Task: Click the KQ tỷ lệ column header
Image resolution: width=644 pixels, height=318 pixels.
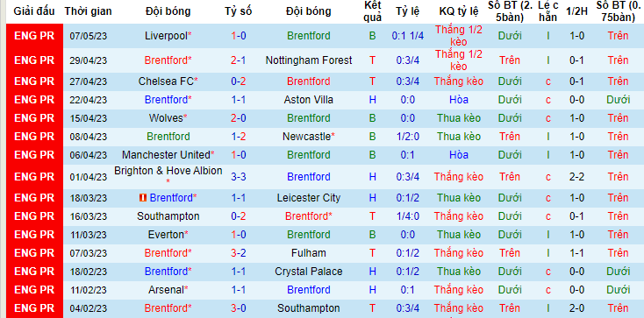Action: tap(458, 11)
